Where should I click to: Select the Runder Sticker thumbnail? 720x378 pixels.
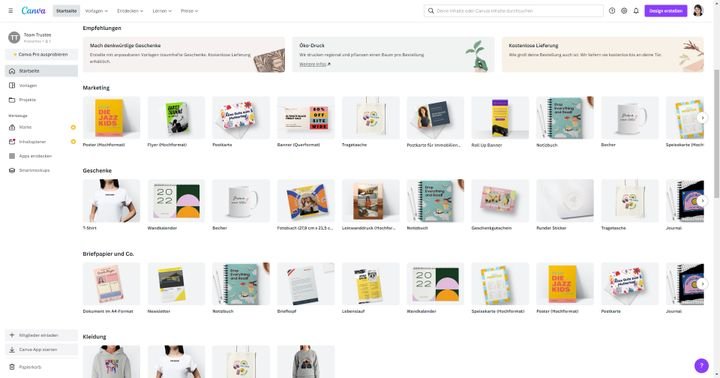click(565, 201)
